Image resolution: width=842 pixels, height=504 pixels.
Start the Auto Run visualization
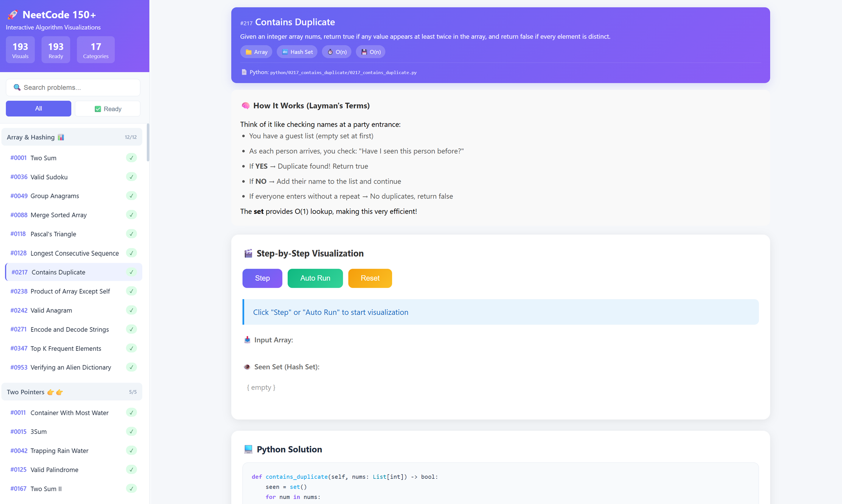point(315,278)
